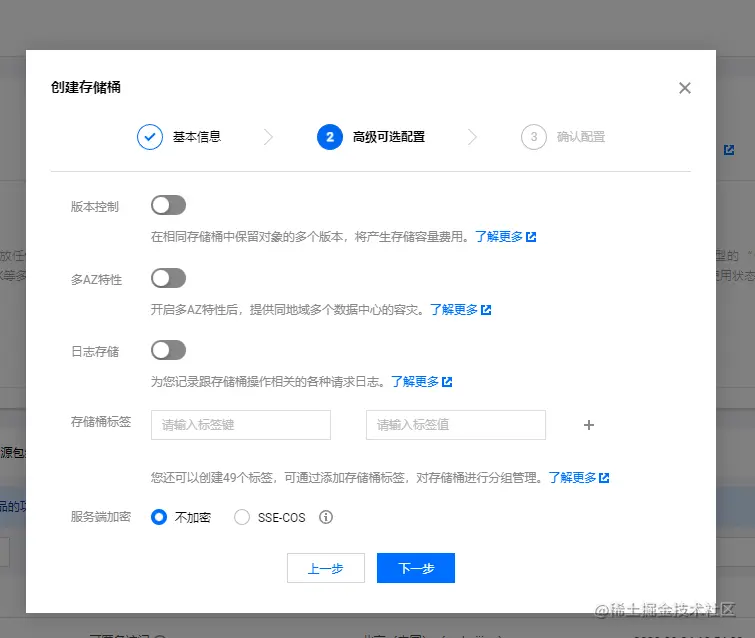
Task: Click the 版本控制 field label
Action: point(95,207)
